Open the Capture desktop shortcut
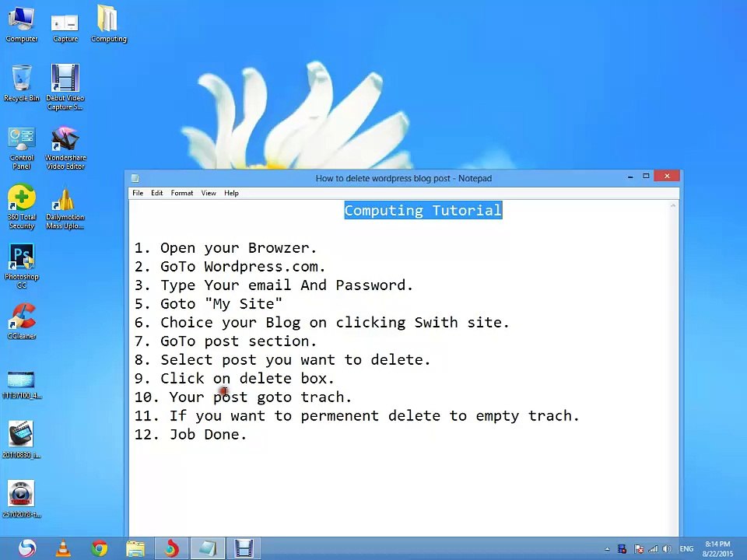 click(x=65, y=28)
